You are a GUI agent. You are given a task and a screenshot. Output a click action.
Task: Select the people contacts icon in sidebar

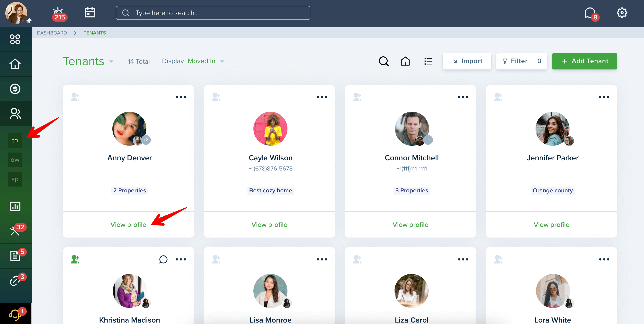(x=15, y=113)
